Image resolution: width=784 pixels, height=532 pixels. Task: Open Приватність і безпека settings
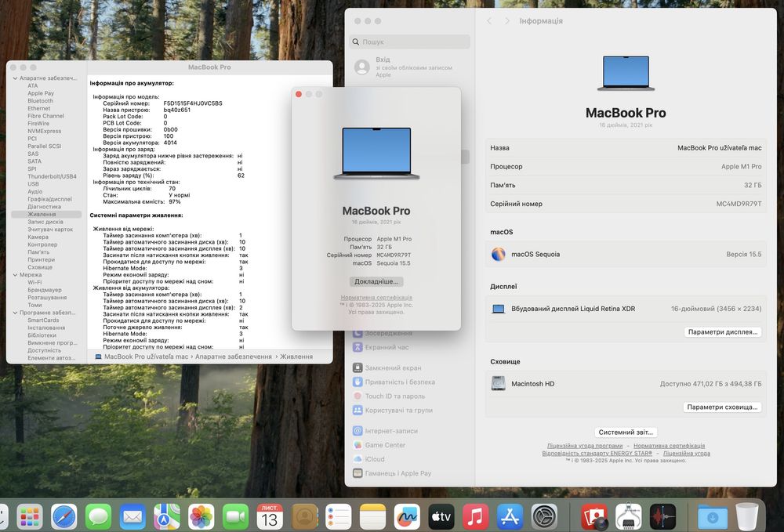point(394,382)
